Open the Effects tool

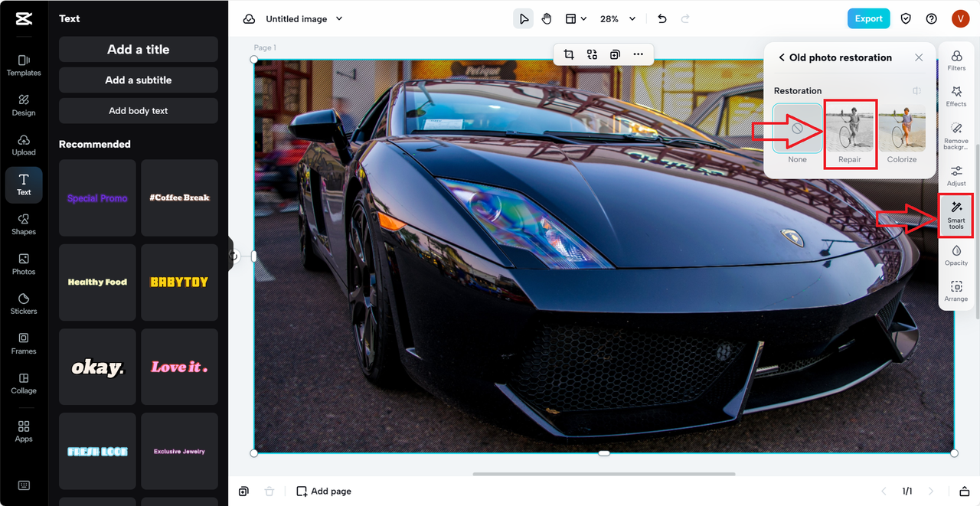point(956,96)
